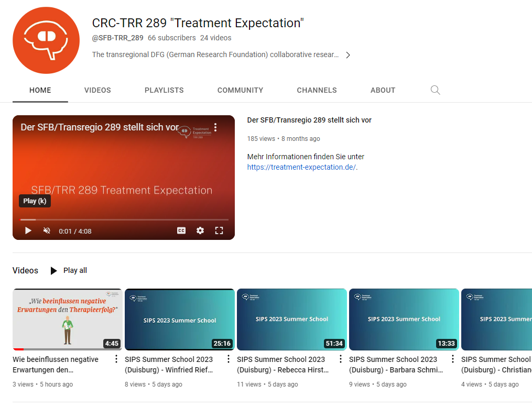Open the 51:34 SIPS Summer School thumbnail
This screenshot has height=407, width=532.
pyautogui.click(x=291, y=319)
